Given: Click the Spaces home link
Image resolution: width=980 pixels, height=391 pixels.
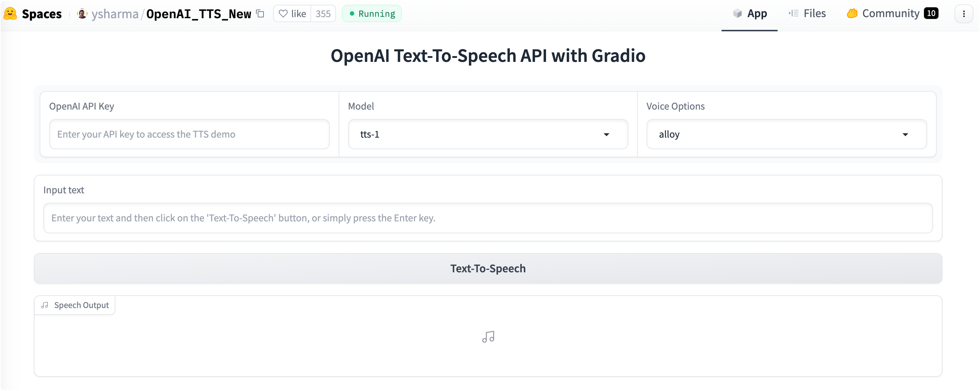Looking at the screenshot, I should point(42,14).
